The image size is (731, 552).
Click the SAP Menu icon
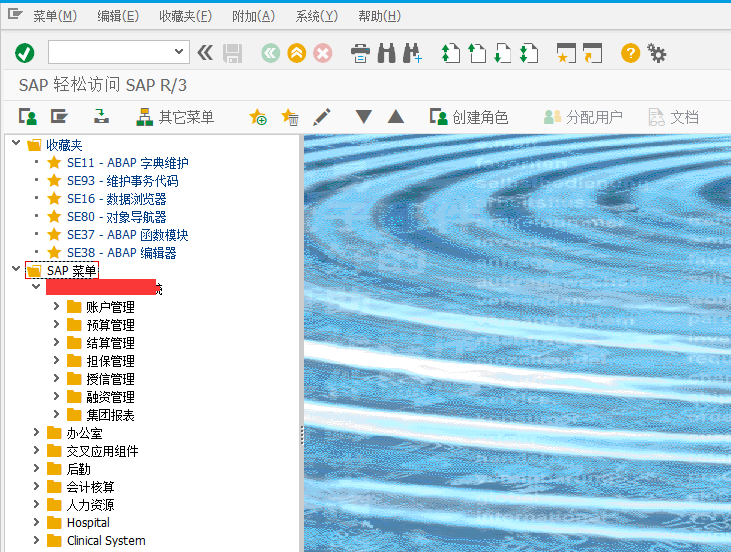pyautogui.click(x=59, y=117)
